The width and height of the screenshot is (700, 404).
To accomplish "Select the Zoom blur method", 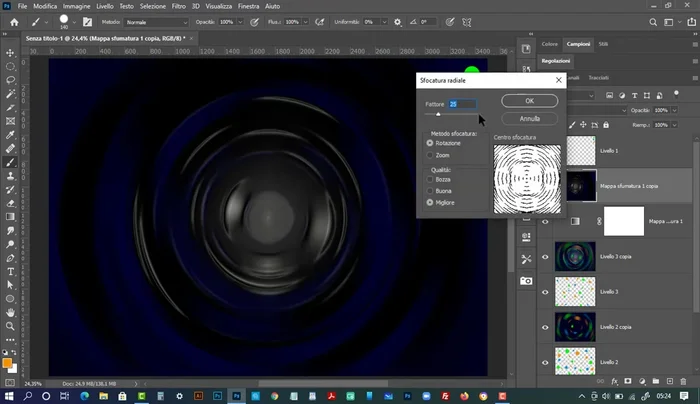I will click(431, 155).
